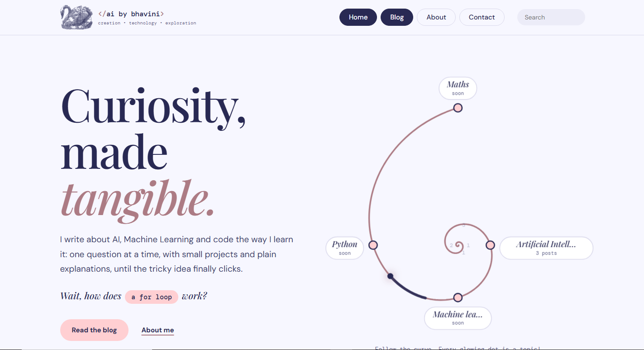644x350 pixels.
Task: Focus the Search input field
Action: pos(551,17)
